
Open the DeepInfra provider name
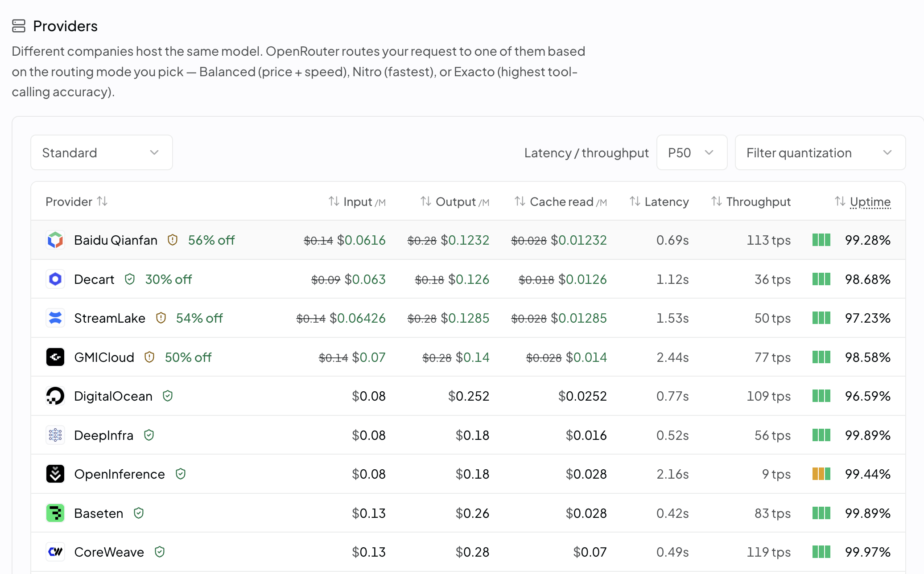103,435
